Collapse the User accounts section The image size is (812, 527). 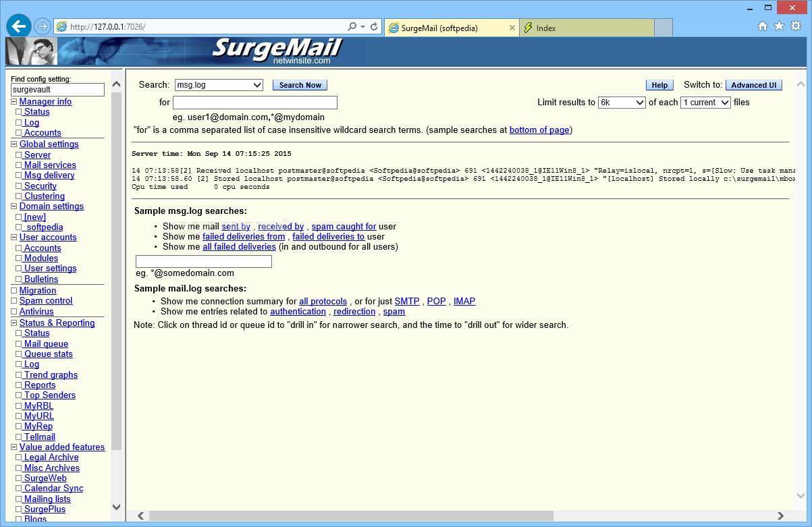click(13, 238)
